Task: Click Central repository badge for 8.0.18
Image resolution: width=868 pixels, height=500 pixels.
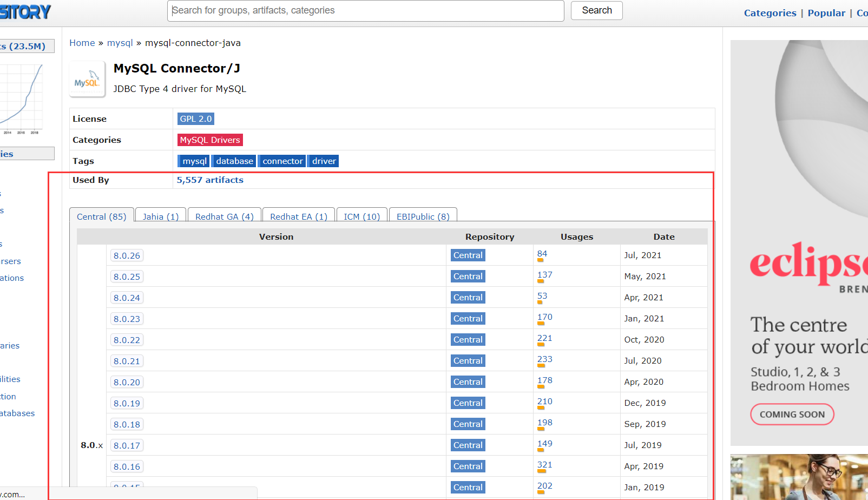Action: 468,424
